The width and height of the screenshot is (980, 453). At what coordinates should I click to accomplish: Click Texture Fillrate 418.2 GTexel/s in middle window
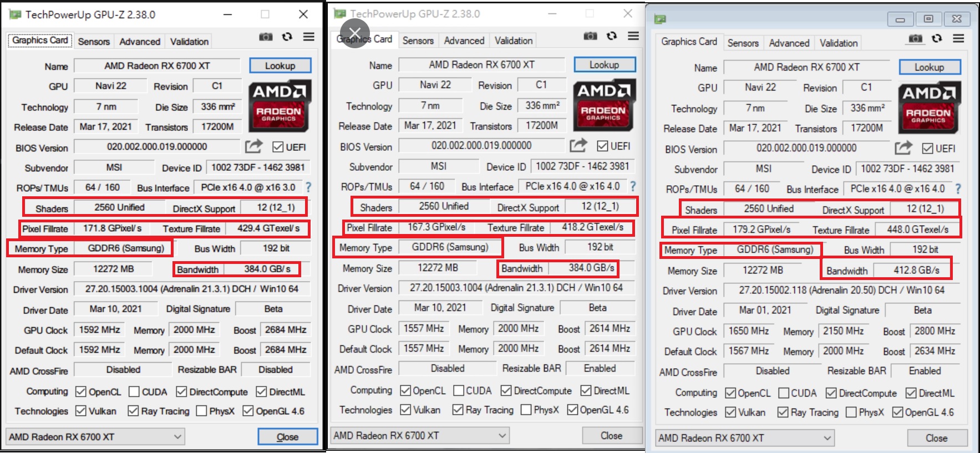click(592, 227)
